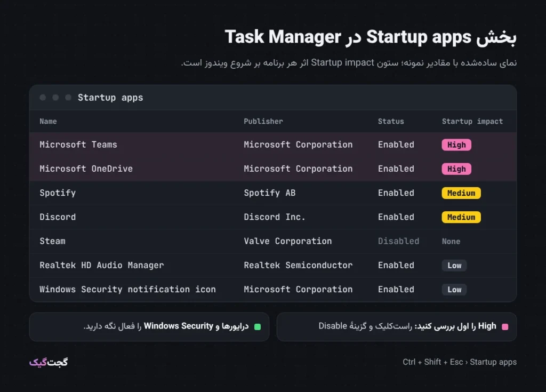Click the green square in the Windows Security tip

click(258, 327)
